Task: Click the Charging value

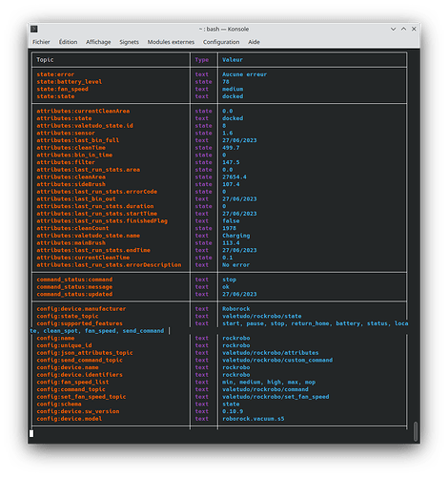Action: pyautogui.click(x=236, y=236)
